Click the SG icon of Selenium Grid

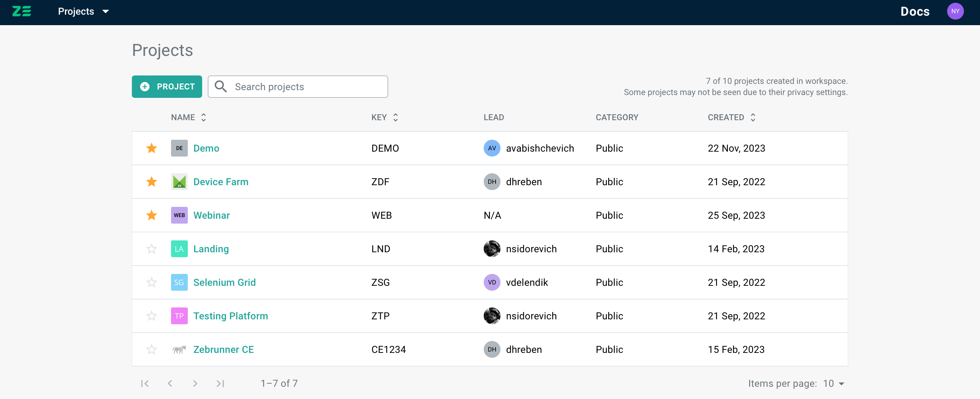click(179, 282)
